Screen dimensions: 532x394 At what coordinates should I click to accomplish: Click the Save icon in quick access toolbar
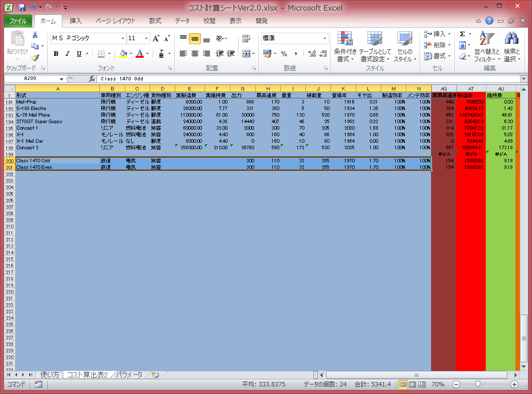[x=22, y=8]
